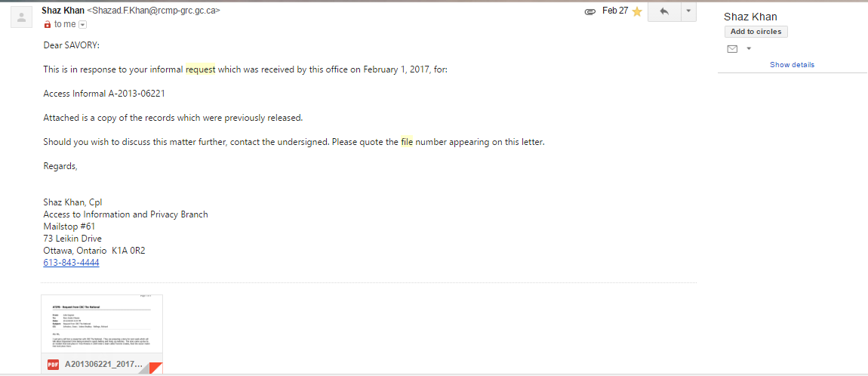Click the sender name Shaz Khan in header
Viewport: 868px width, 376px height.
point(63,11)
